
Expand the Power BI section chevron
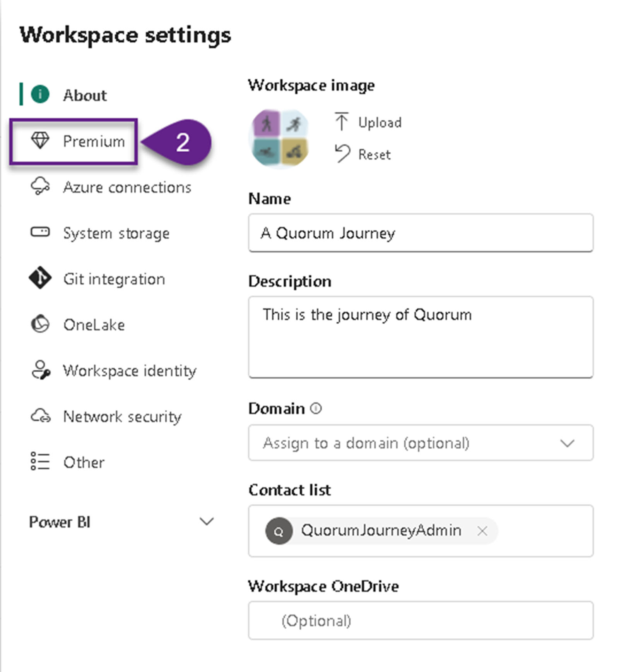coord(207,521)
